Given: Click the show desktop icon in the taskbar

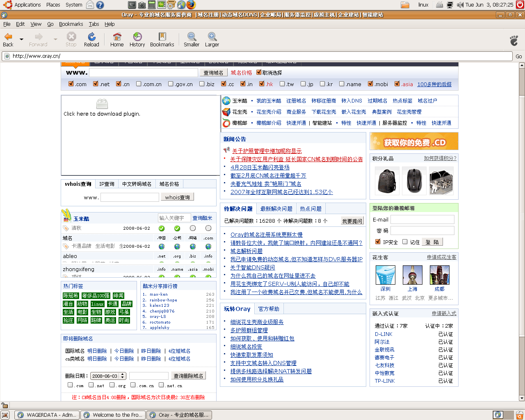Looking at the screenshot, I should [x=5, y=415].
